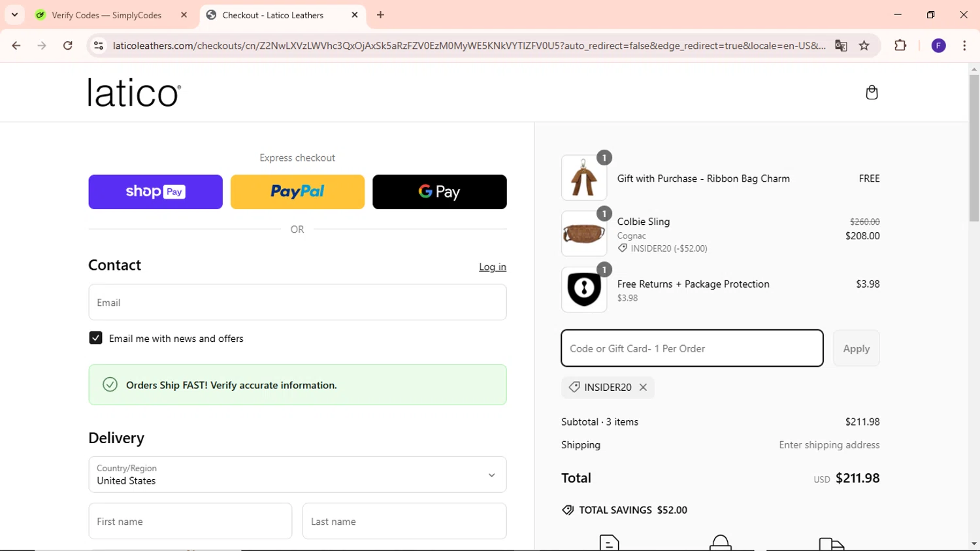Click the 'INSIDER20 (-$52.00)' line text
Viewport: 980px width, 551px height.
[x=669, y=248]
